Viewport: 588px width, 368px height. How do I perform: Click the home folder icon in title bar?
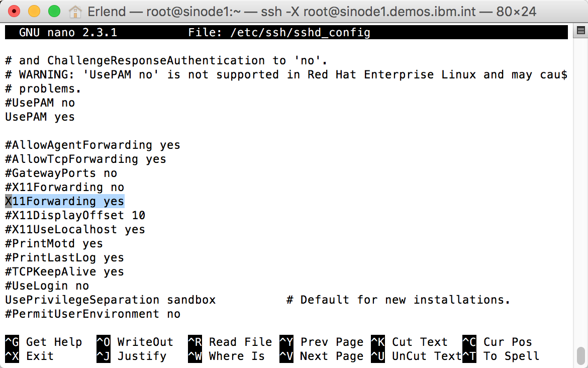75,11
